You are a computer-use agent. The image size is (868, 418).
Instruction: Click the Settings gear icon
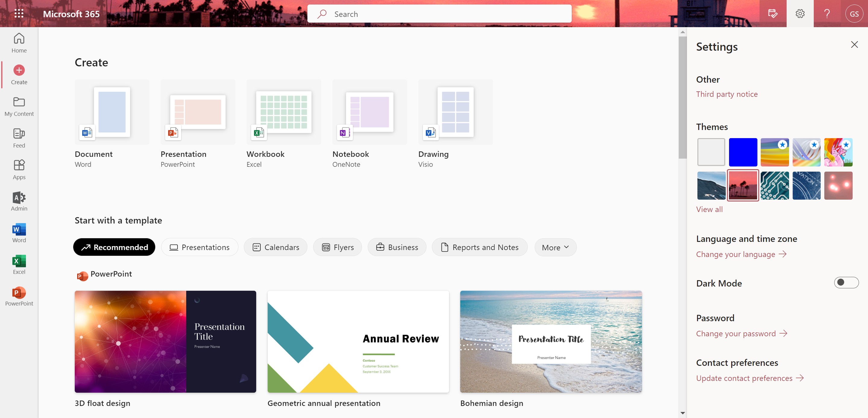tap(800, 14)
